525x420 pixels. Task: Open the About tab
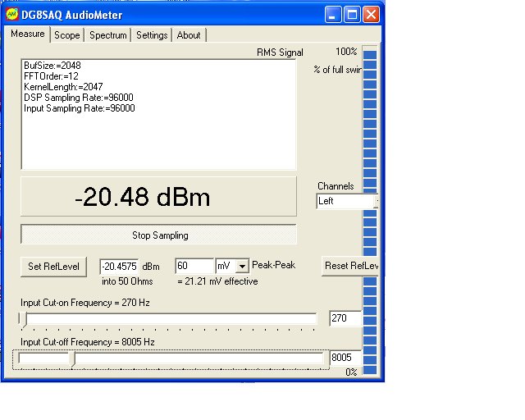[x=189, y=35]
